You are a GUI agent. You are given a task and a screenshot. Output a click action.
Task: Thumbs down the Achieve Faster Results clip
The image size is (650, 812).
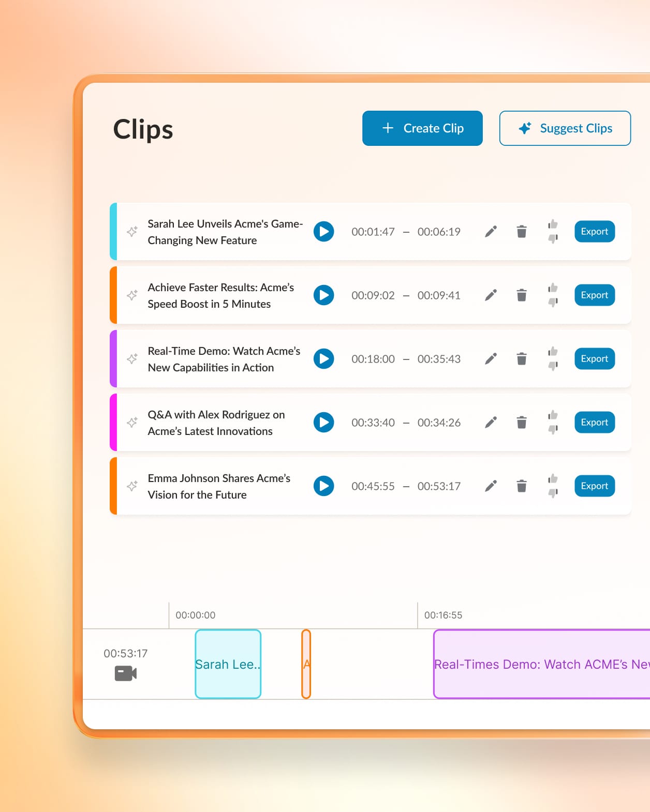[553, 302]
